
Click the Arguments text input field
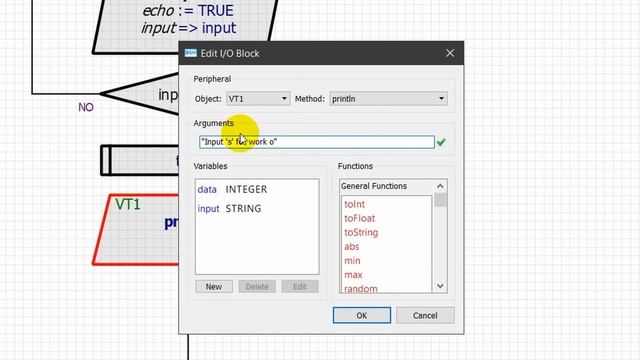pos(317,142)
